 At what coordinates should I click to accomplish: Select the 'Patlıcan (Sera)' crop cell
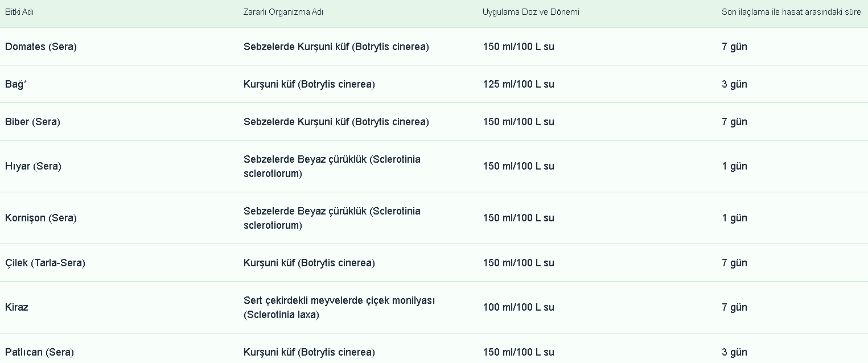tap(39, 352)
